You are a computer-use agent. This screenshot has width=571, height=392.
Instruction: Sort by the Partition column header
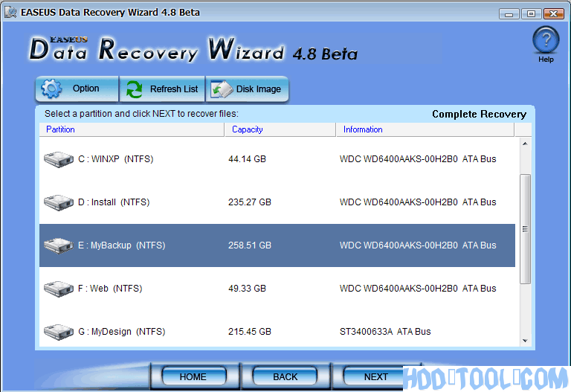[132, 129]
